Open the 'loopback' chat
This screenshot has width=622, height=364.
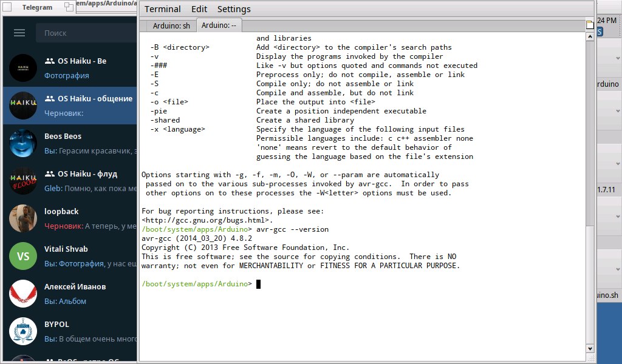pos(70,218)
